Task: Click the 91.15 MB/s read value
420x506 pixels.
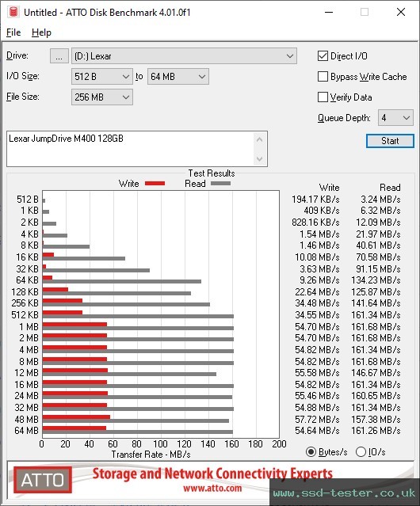Action: click(378, 268)
